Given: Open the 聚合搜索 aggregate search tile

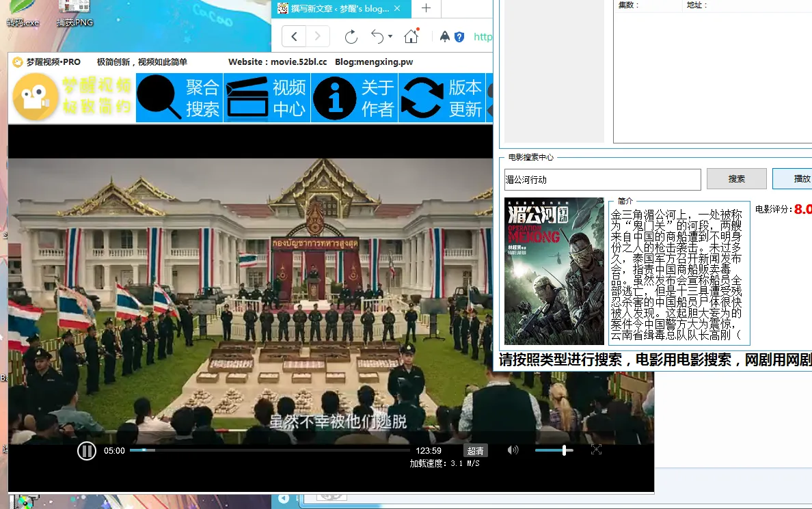Looking at the screenshot, I should (x=179, y=98).
